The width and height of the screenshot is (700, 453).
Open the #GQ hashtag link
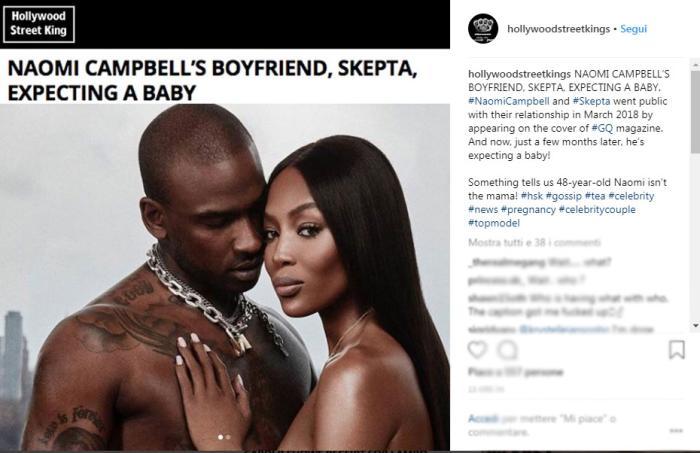click(602, 129)
